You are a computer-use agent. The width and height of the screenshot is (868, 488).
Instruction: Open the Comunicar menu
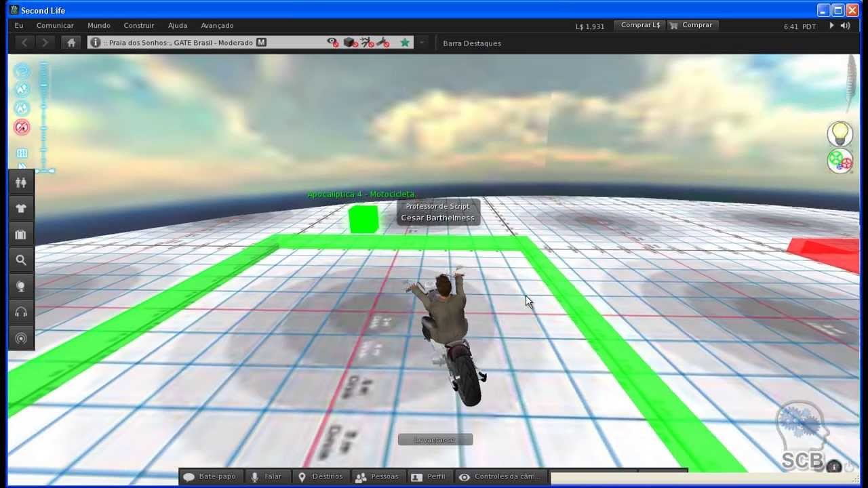pos(55,25)
